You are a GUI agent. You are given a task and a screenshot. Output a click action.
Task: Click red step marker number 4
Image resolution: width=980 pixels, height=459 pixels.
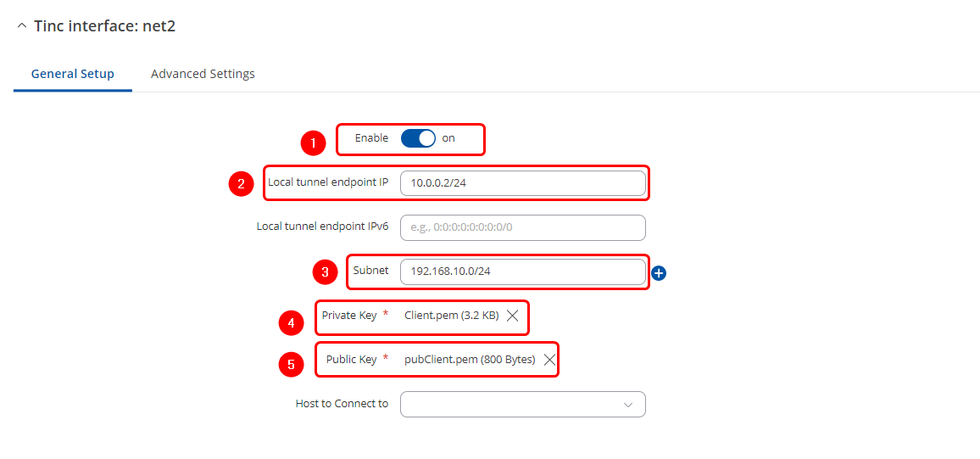(x=292, y=322)
